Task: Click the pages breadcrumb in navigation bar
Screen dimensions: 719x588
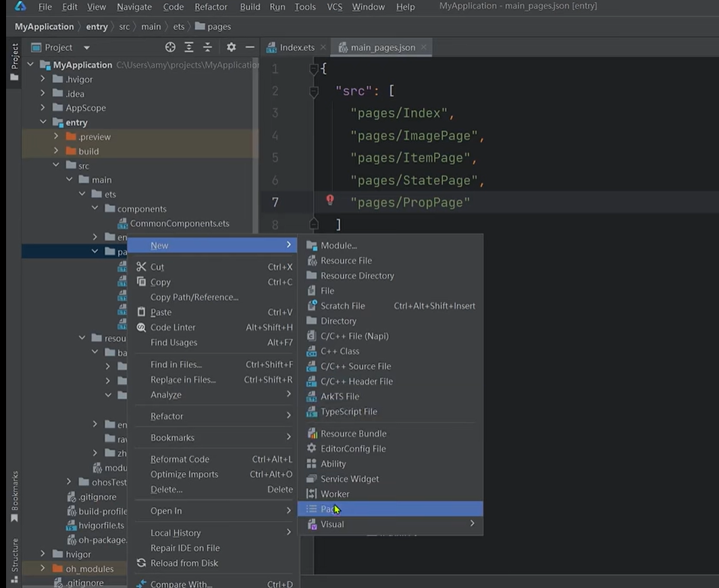Action: (x=219, y=26)
